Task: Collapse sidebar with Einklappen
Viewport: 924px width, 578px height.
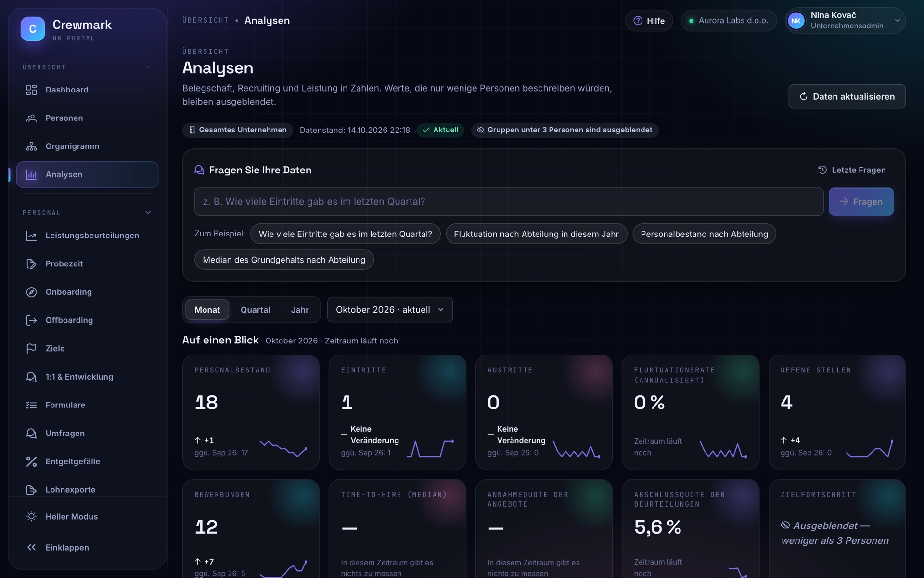Action: click(87, 547)
